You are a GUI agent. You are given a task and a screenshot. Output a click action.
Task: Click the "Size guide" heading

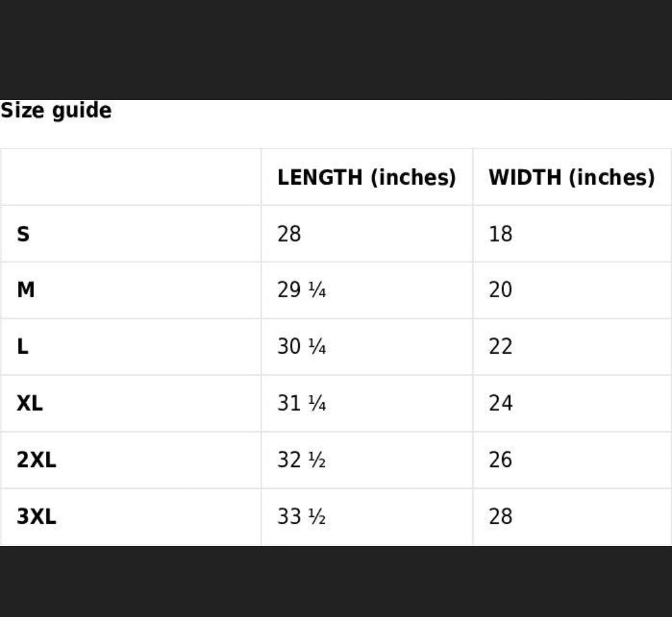point(56,111)
